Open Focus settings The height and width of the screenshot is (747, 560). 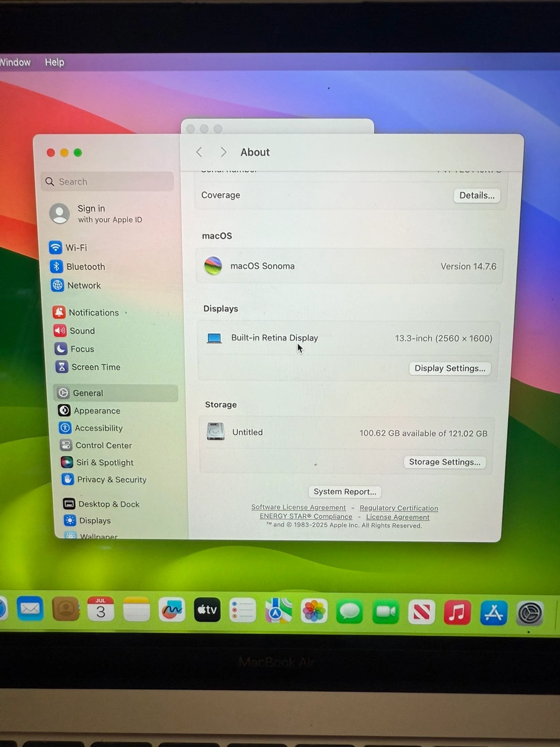[75, 349]
